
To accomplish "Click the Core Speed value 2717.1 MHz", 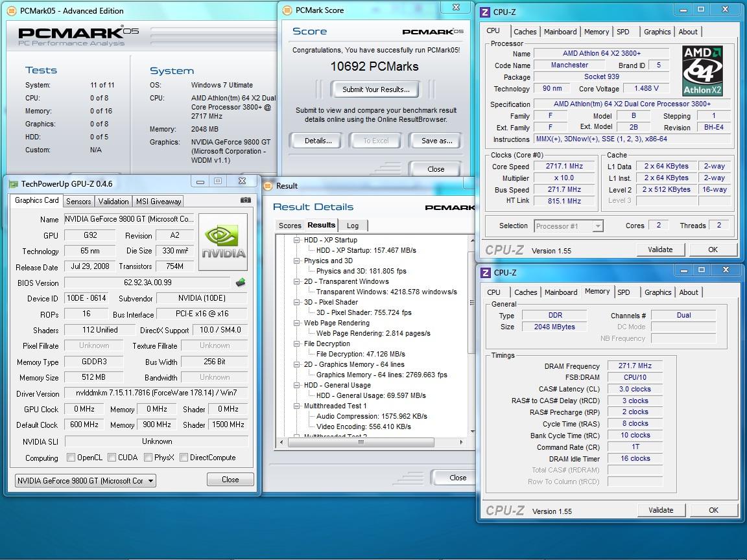I will 565,166.
